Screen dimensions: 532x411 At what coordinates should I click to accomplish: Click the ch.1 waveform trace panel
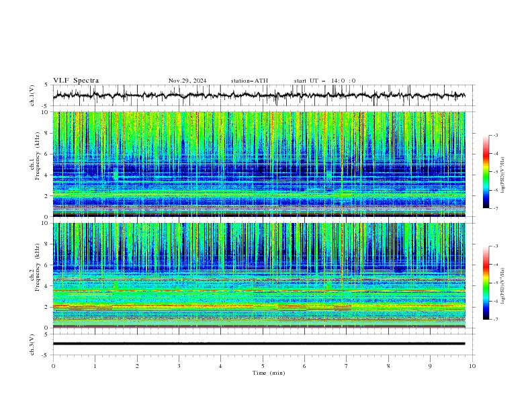tap(263, 95)
